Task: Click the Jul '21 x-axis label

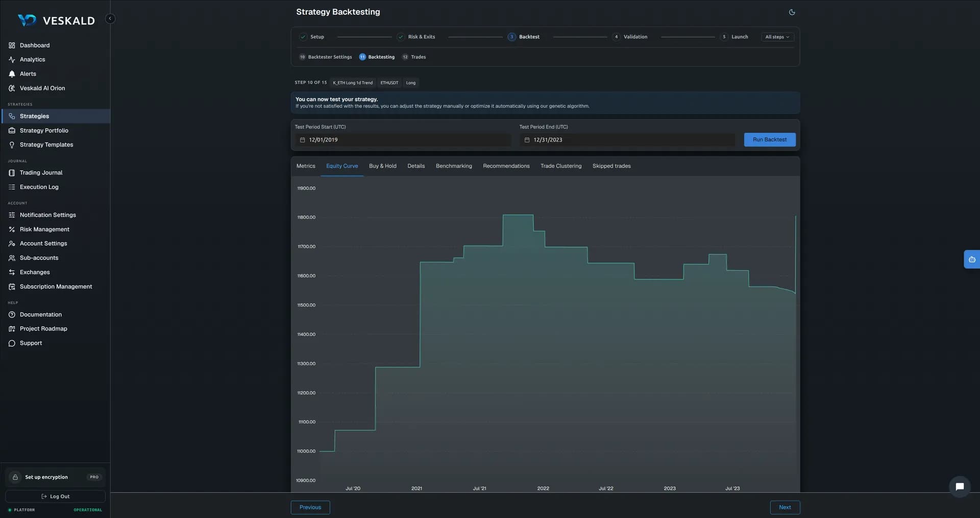Action: click(x=479, y=489)
